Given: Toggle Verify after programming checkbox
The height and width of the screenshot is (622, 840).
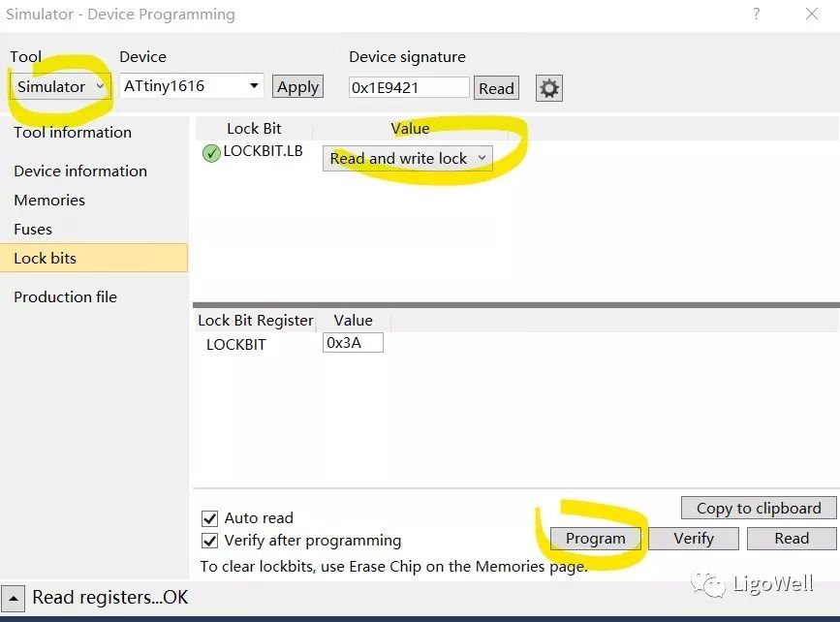Looking at the screenshot, I should point(209,541).
